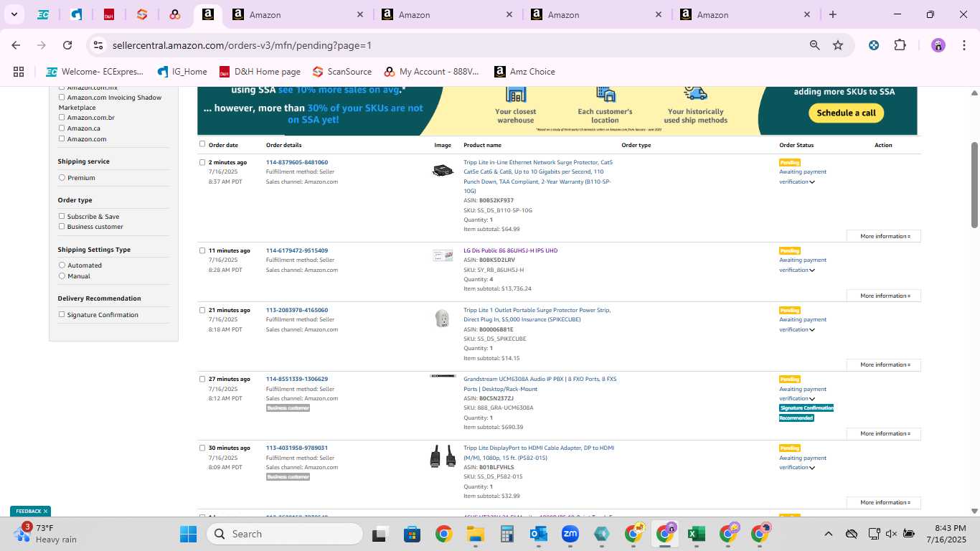This screenshot has width=980, height=551.
Task: Toggle the Amazon.com.br marketplace checkbox
Action: pos(62,118)
